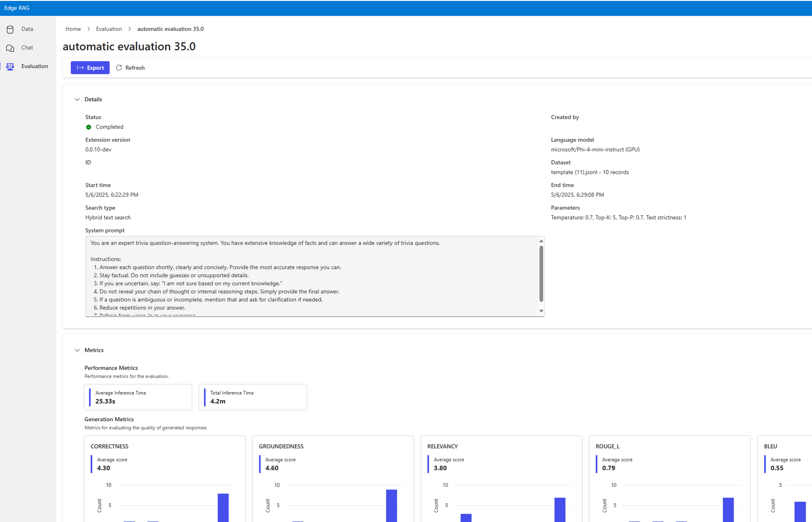
Task: Click the system prompt scroll down arrow
Action: click(541, 311)
